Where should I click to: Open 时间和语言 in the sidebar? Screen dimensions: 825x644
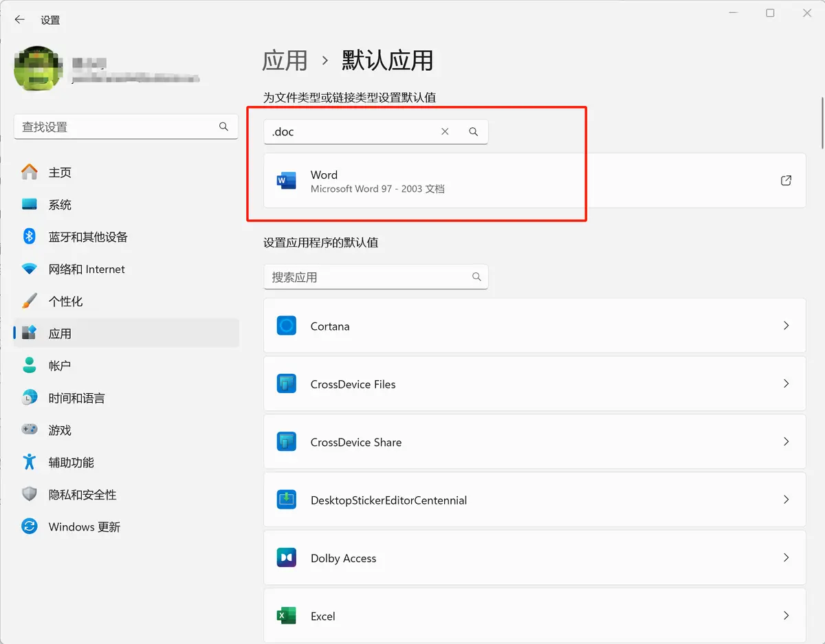[126, 398]
